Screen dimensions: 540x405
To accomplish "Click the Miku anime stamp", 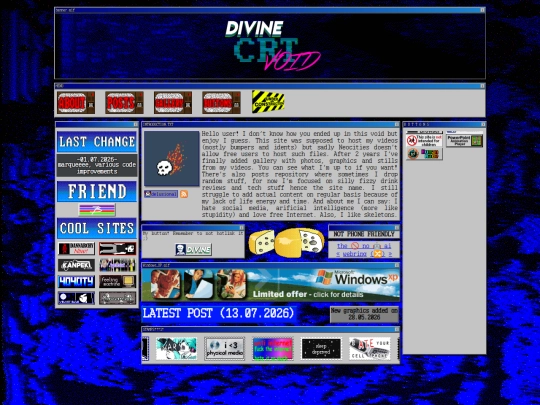I will click(x=176, y=349).
